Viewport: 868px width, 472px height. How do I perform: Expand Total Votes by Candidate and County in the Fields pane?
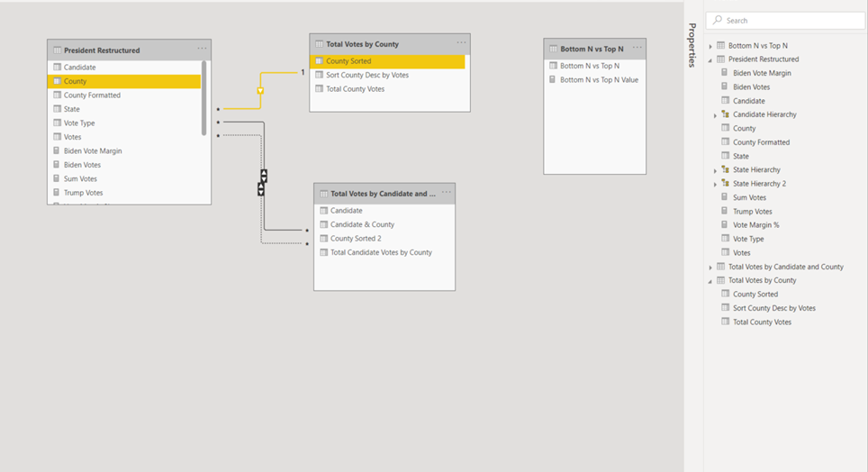point(710,268)
